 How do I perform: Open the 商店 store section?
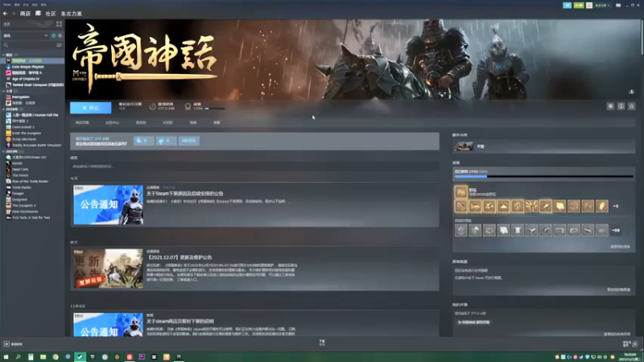point(25,14)
